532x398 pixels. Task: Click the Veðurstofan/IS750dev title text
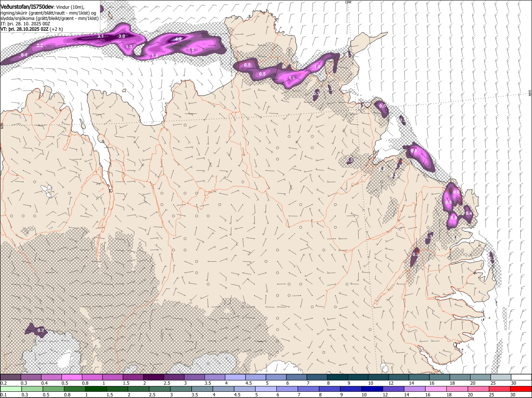pos(27,7)
